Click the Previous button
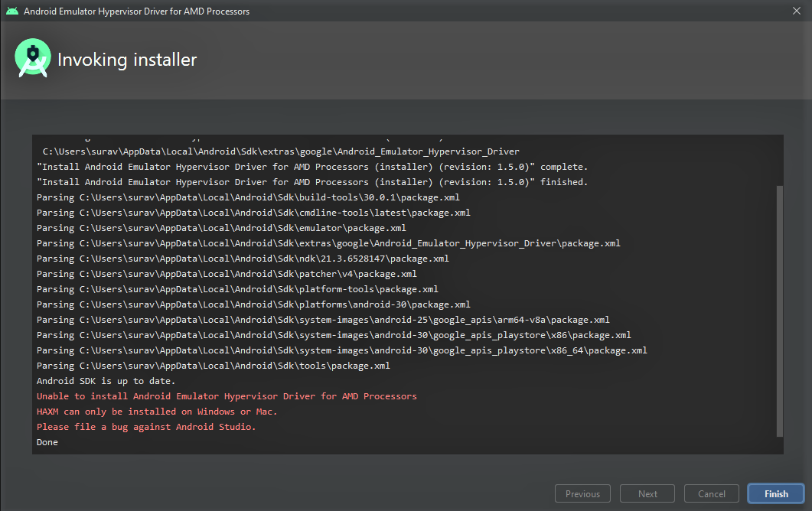 582,493
